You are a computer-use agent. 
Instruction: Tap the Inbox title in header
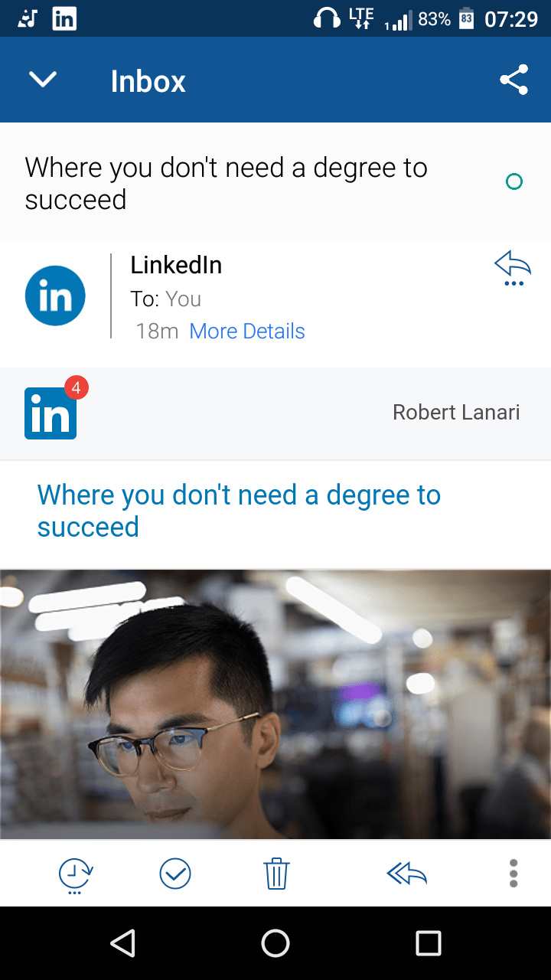coord(148,81)
